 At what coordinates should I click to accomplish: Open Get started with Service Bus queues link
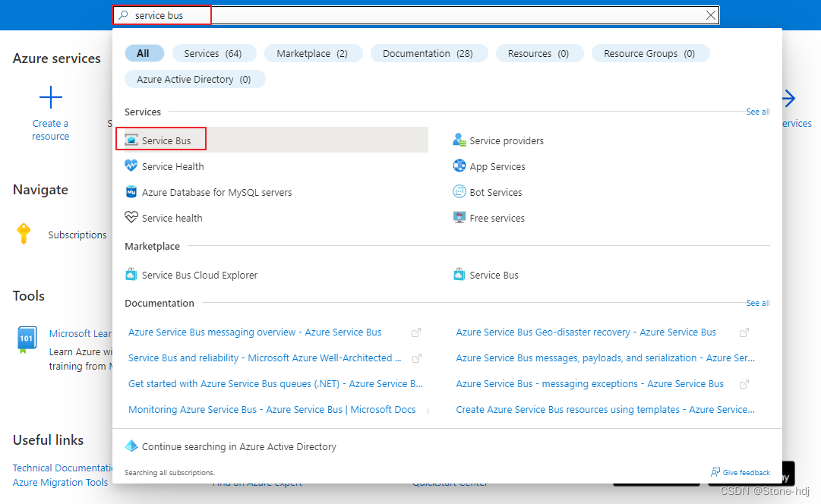(x=276, y=383)
